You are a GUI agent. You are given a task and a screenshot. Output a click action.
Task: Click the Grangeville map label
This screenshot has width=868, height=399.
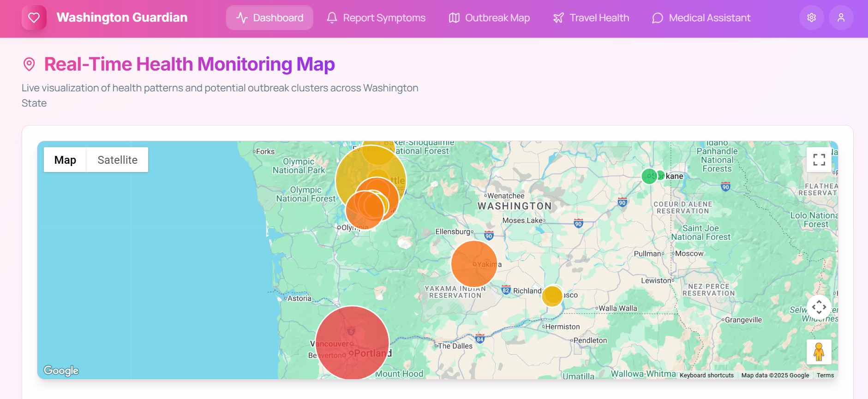click(x=743, y=320)
